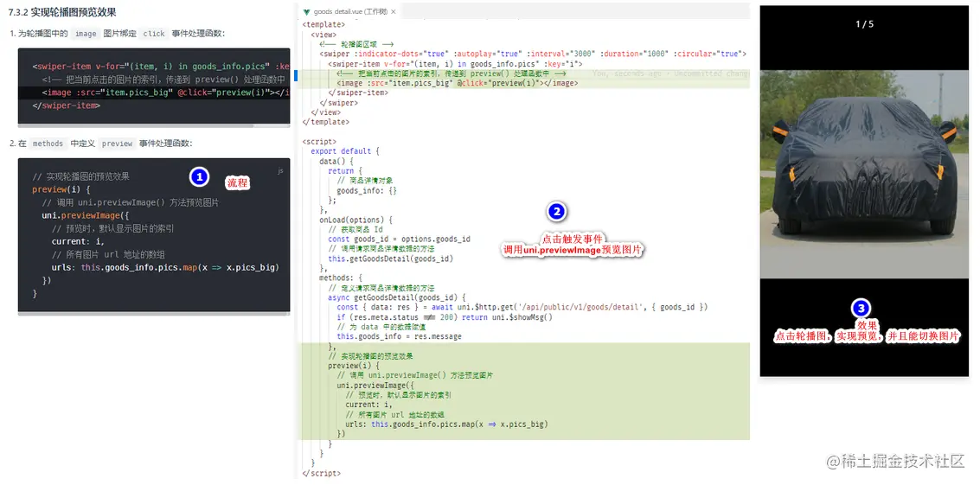
Task: Click the "<script>" opening tag line
Action: click(319, 142)
